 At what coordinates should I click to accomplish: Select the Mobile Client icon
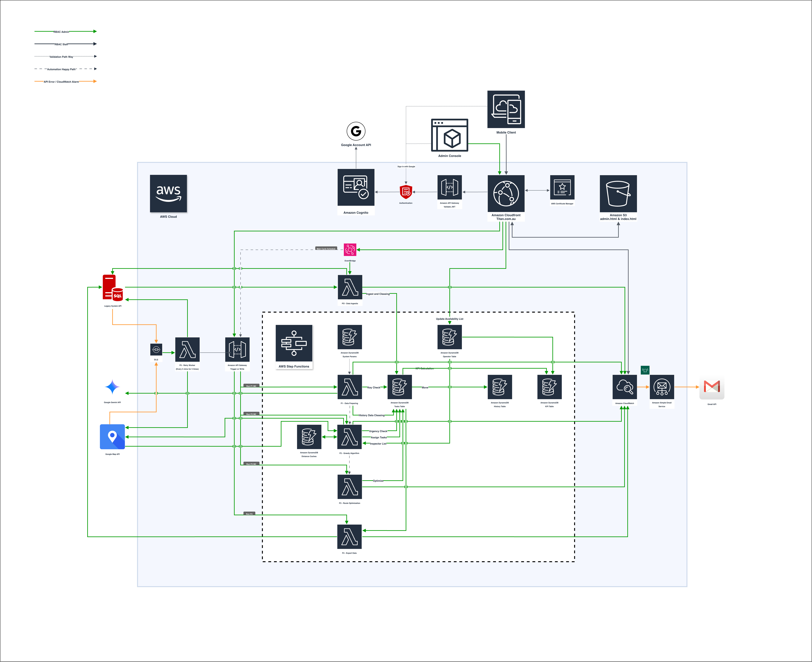point(506,110)
